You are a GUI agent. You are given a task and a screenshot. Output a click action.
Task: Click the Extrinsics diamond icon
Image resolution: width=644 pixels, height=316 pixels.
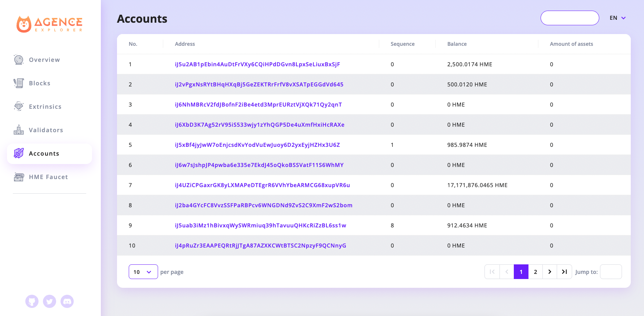19,107
